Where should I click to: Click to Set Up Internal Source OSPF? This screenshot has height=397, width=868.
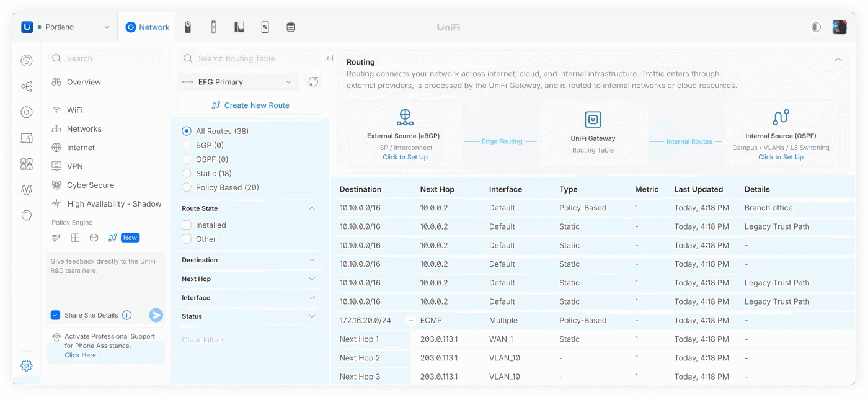(781, 157)
